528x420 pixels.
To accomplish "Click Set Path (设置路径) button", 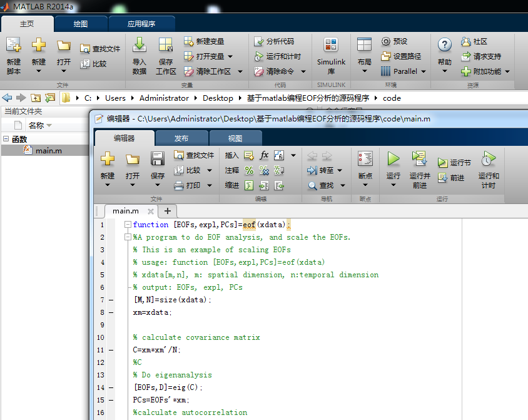I will point(401,56).
